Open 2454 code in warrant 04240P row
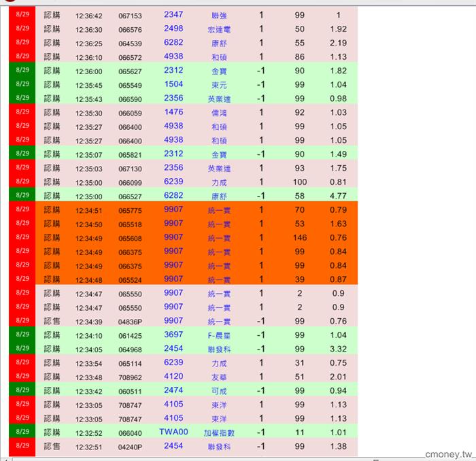Viewport: 476px width, 461px height. click(x=173, y=446)
